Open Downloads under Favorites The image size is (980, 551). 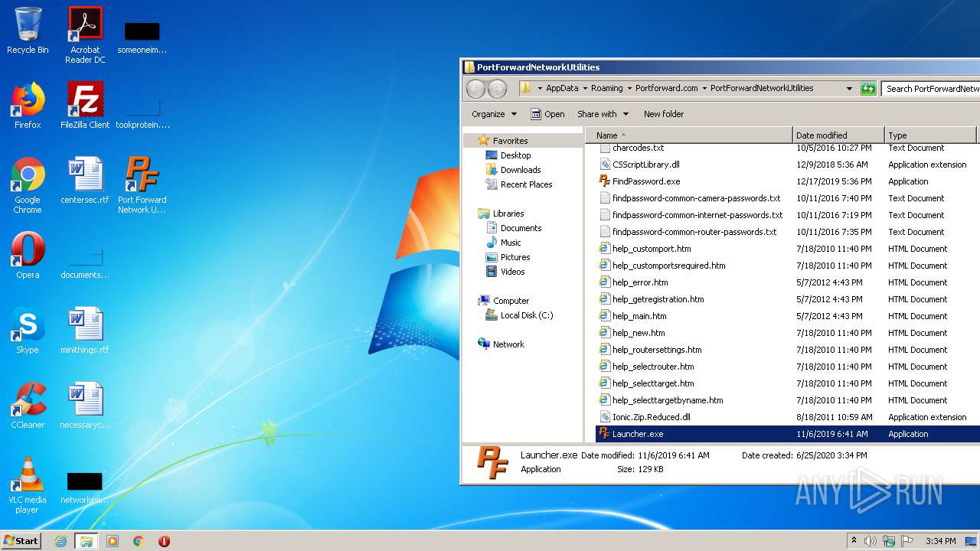(521, 170)
